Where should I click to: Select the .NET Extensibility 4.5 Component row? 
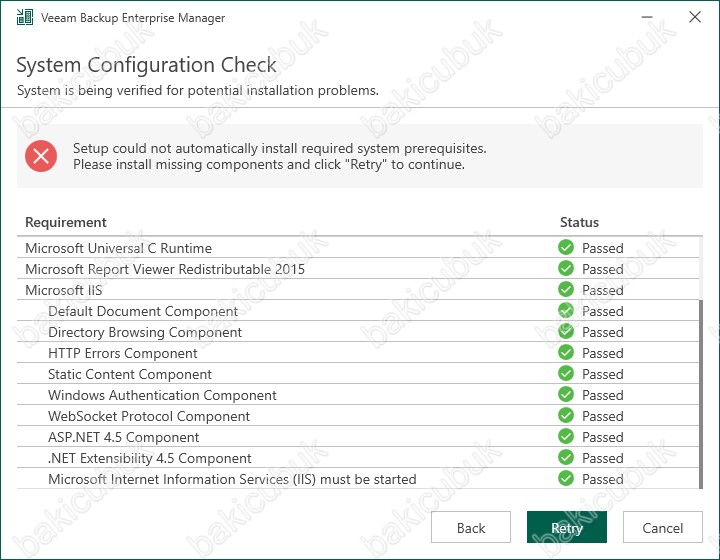coord(358,458)
